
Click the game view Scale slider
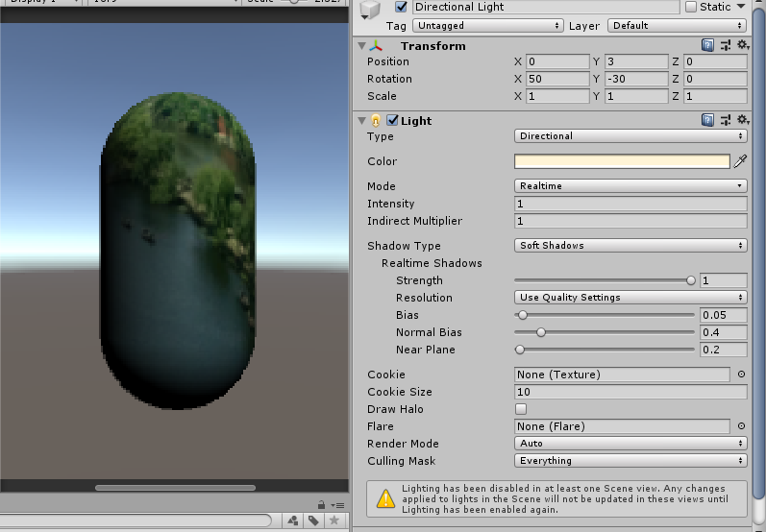click(x=293, y=2)
